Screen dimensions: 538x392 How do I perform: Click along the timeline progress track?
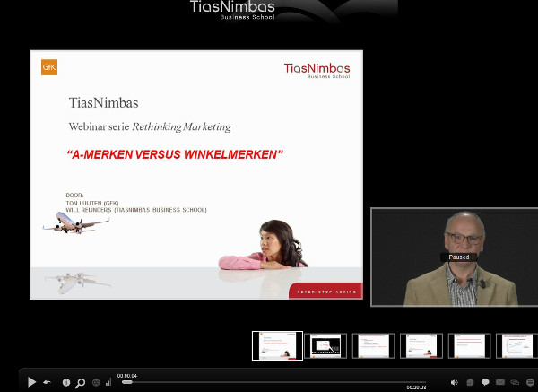point(274,382)
